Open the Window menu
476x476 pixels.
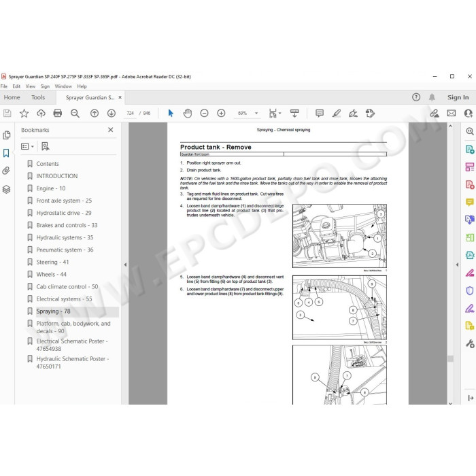(x=63, y=86)
